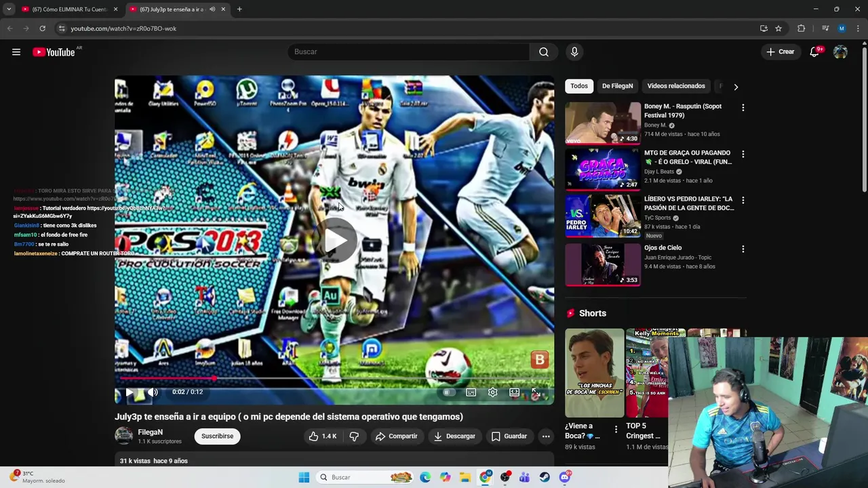
Task: Open more actions for the video
Action: click(x=546, y=436)
